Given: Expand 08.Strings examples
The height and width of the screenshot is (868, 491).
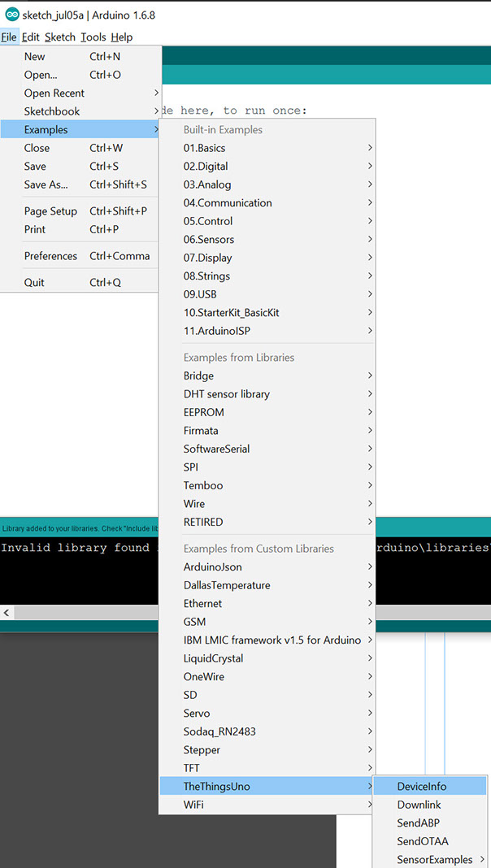Looking at the screenshot, I should pos(267,276).
